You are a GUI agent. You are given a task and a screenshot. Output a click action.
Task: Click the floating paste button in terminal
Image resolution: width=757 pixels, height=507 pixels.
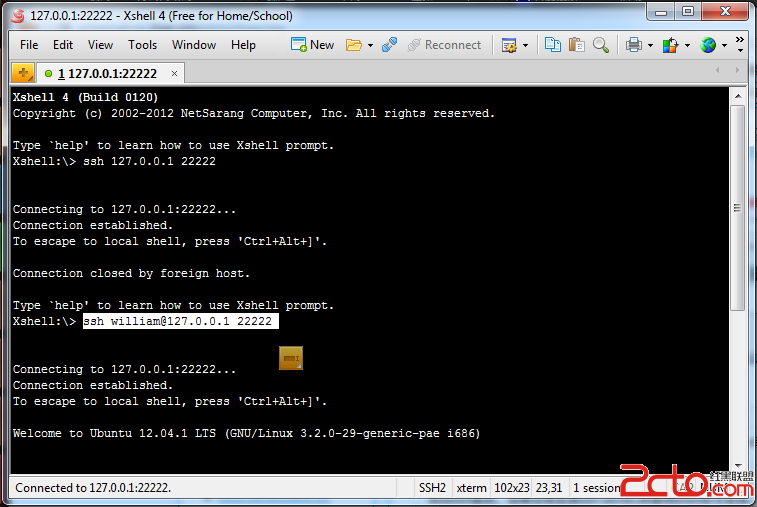[x=291, y=358]
